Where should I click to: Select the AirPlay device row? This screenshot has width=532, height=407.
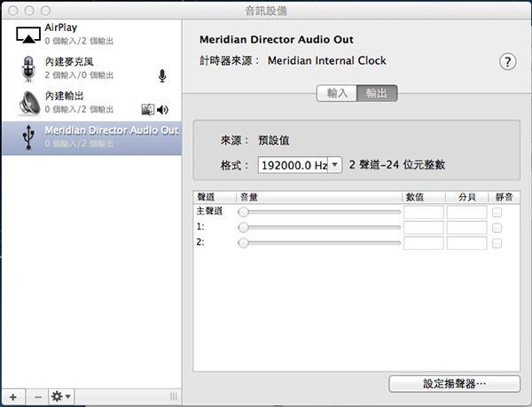pos(91,35)
